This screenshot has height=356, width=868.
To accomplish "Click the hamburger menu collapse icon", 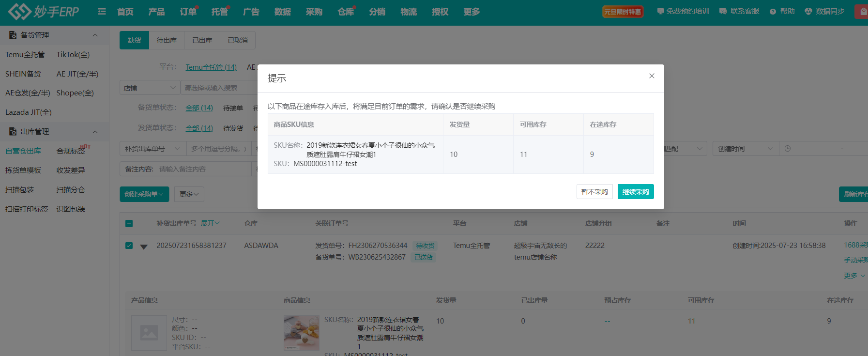I will click(x=102, y=12).
